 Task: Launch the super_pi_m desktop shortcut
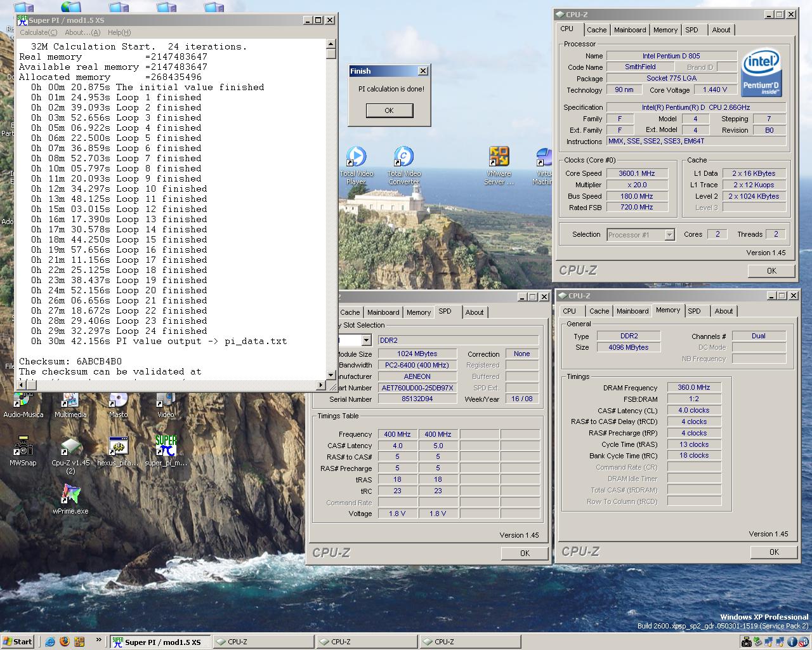[166, 452]
